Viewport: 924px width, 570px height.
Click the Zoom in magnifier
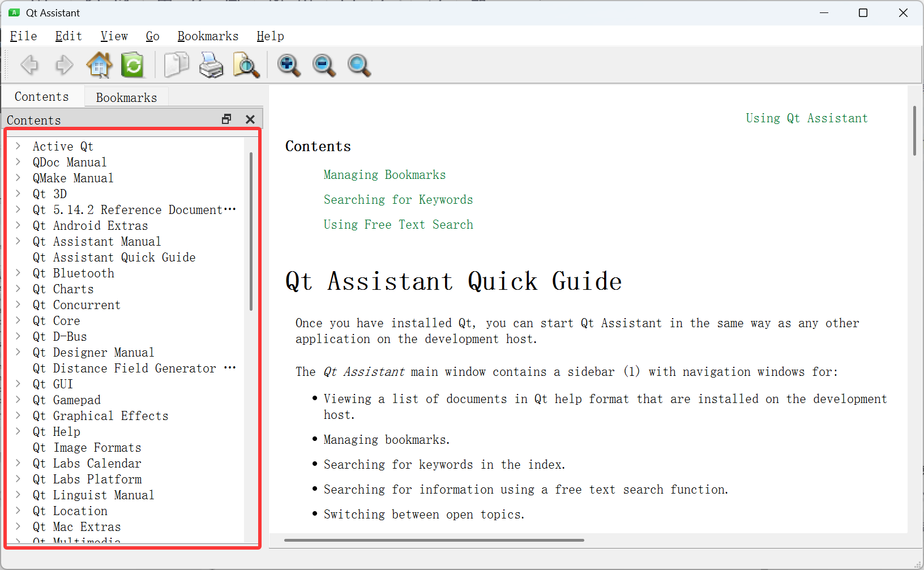(x=289, y=65)
